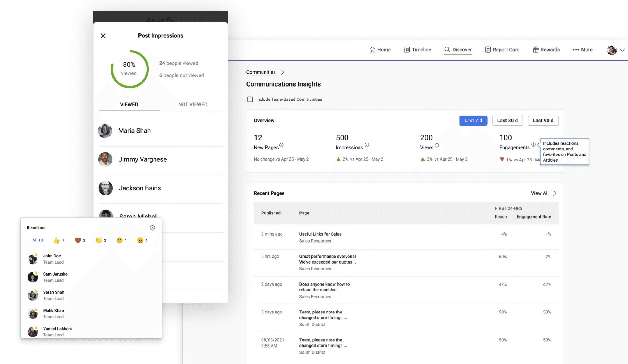Filter by clapping hands reactions
Viewport: 628px width, 364px height.
101,240
